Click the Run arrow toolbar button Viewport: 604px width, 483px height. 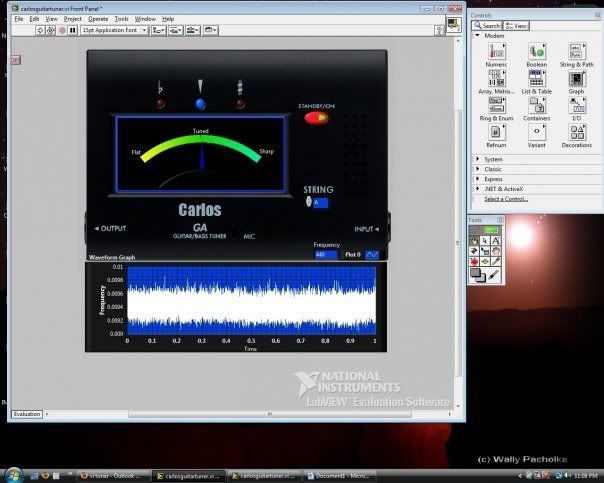[x=40, y=30]
